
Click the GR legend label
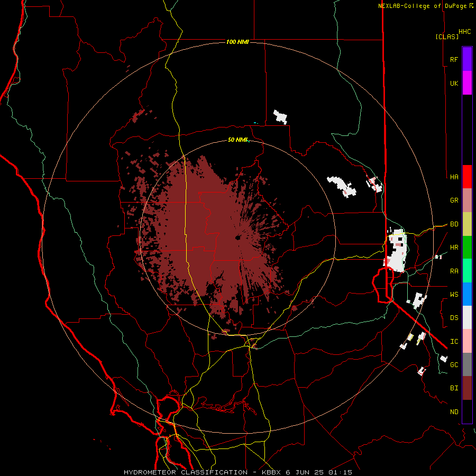click(x=454, y=200)
